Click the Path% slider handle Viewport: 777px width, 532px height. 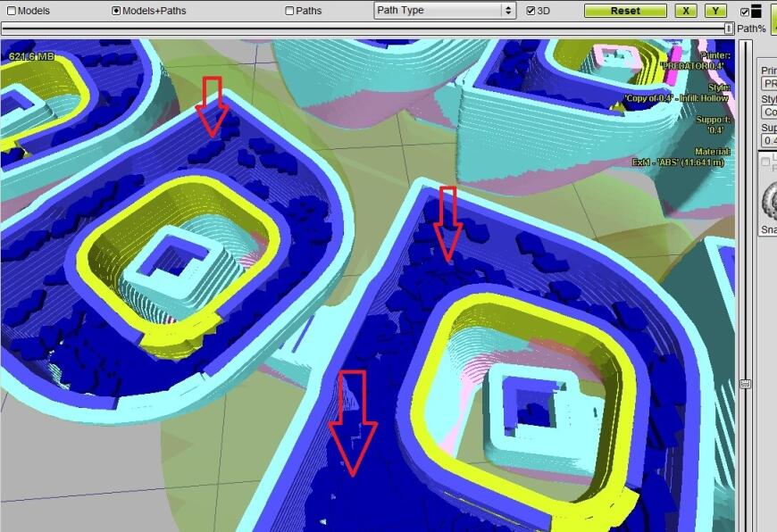coord(729,29)
